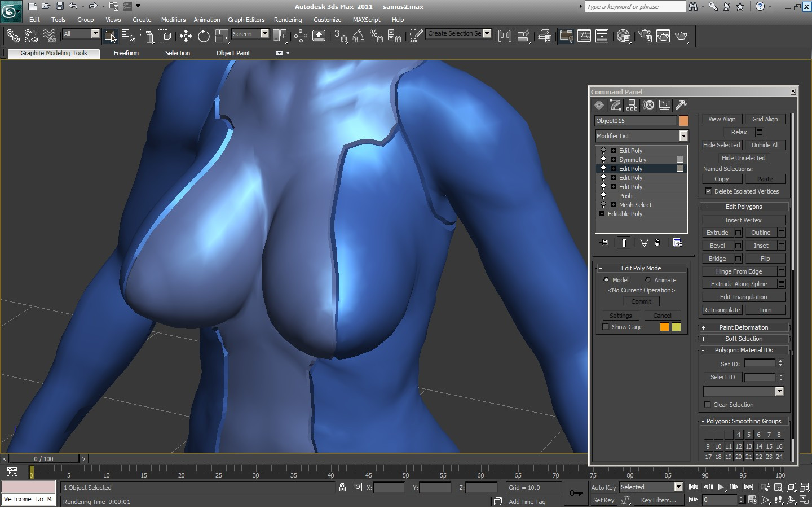
Task: Switch to the Object Paint ribbon tab
Action: (233, 53)
